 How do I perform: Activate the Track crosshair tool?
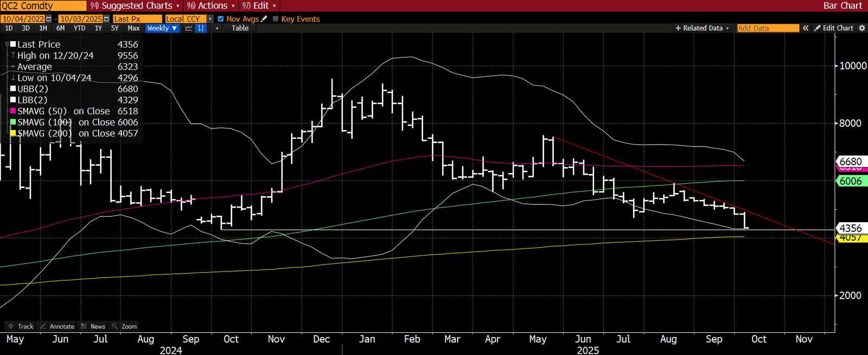click(21, 326)
